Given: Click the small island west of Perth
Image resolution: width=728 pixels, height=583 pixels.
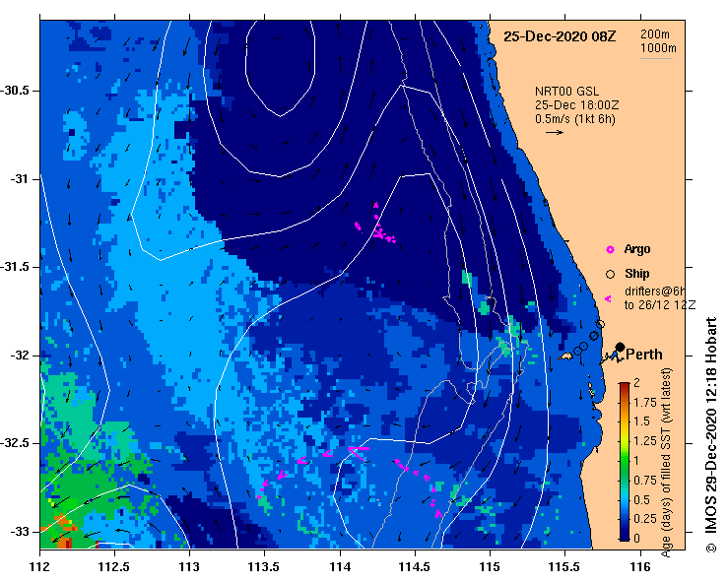Looking at the screenshot, I should pyautogui.click(x=565, y=356).
